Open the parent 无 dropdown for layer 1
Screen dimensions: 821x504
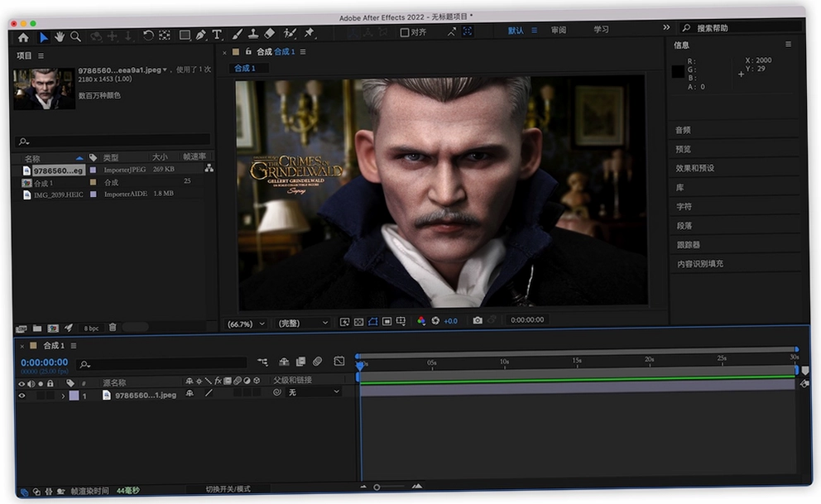pos(314,392)
